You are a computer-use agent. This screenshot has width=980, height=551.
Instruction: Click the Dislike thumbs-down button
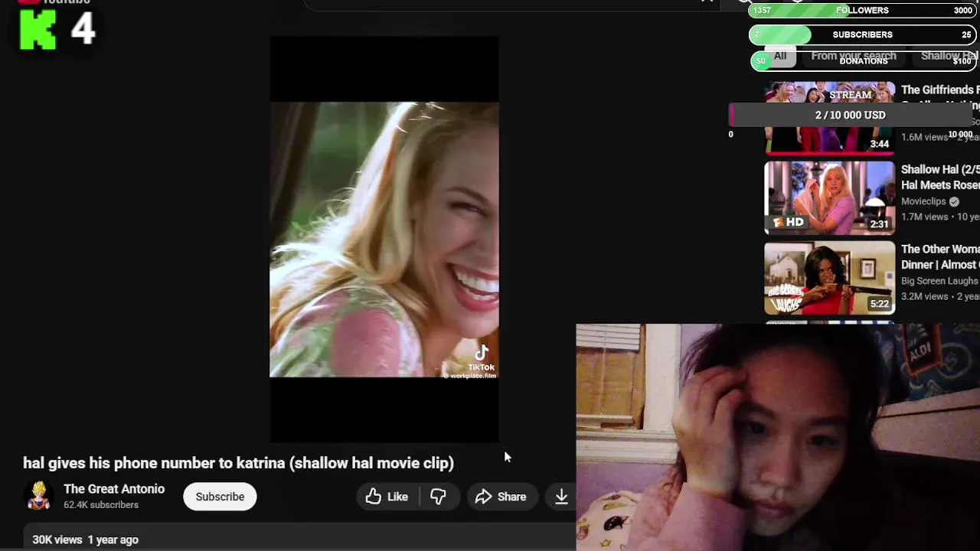(439, 497)
